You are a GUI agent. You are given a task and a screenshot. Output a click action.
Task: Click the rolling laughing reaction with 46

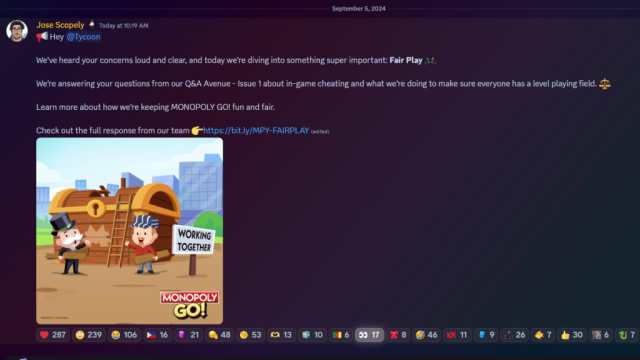click(427, 335)
